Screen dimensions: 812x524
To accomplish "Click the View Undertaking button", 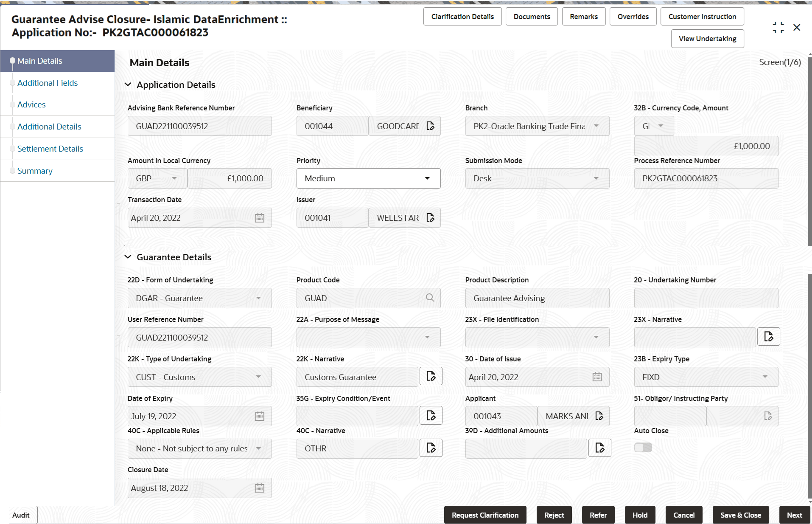I will point(707,38).
